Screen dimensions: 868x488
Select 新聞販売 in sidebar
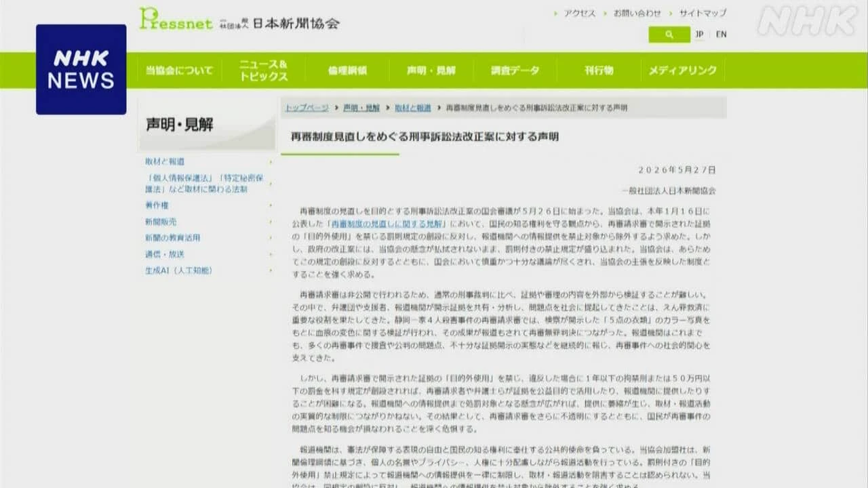coord(161,222)
